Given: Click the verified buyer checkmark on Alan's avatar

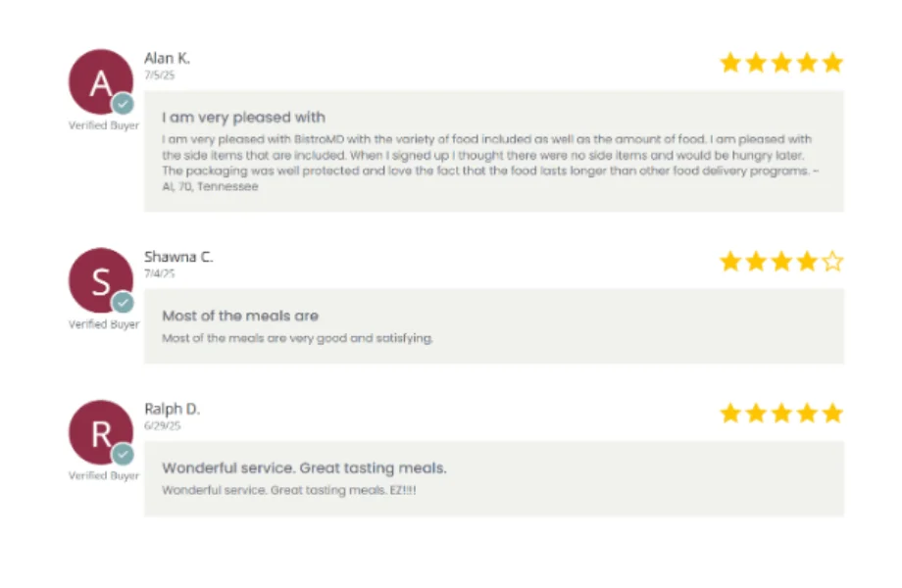Looking at the screenshot, I should click(124, 103).
